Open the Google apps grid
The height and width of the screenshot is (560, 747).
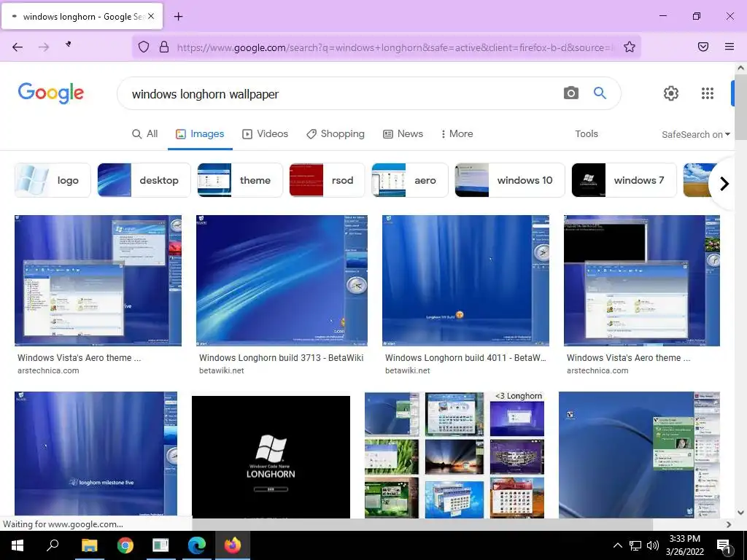pos(708,93)
